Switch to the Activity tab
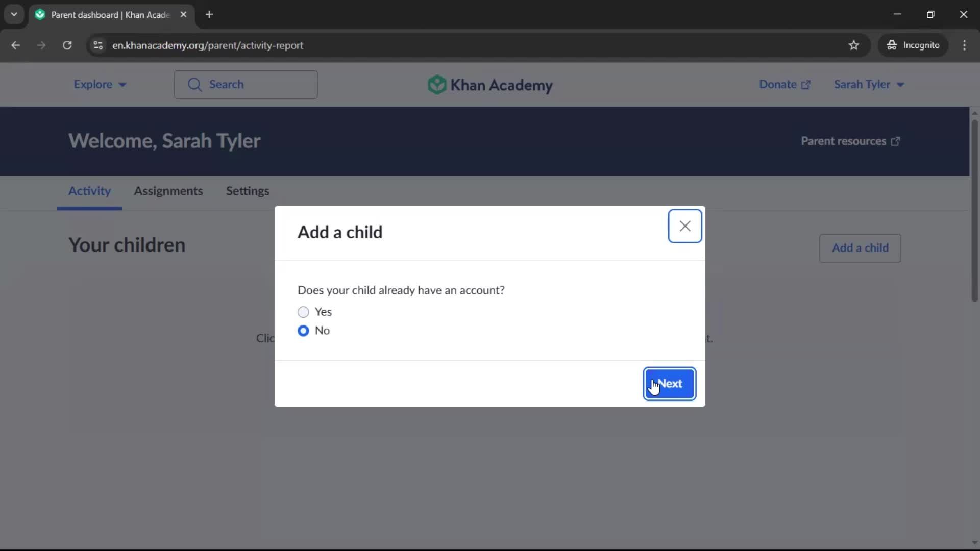This screenshot has width=980, height=551. pos(90,191)
